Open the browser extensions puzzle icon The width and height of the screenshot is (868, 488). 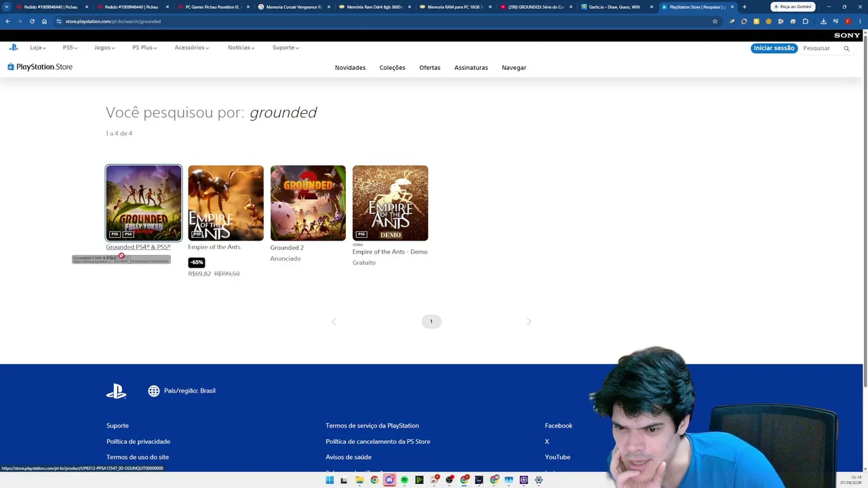pos(806,21)
